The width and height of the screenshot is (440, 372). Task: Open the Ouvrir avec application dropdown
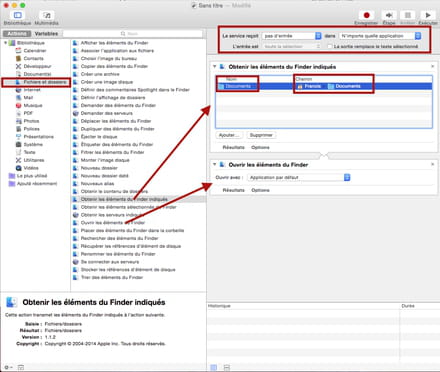pyautogui.click(x=298, y=177)
